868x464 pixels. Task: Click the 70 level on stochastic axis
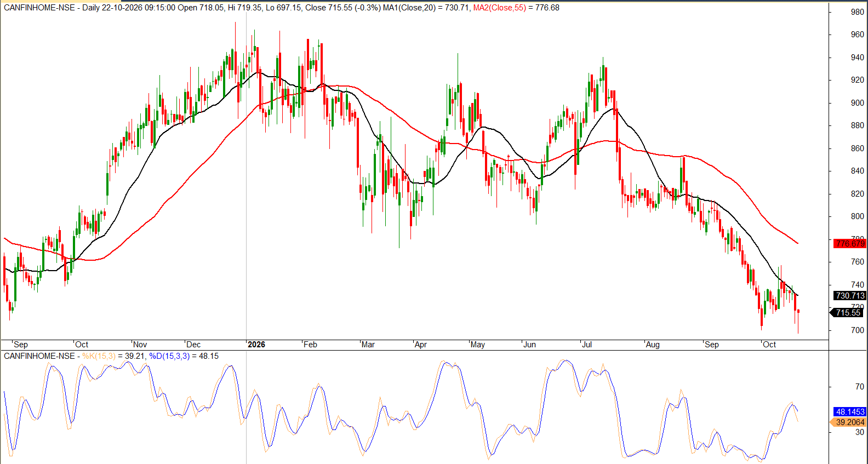(x=860, y=387)
